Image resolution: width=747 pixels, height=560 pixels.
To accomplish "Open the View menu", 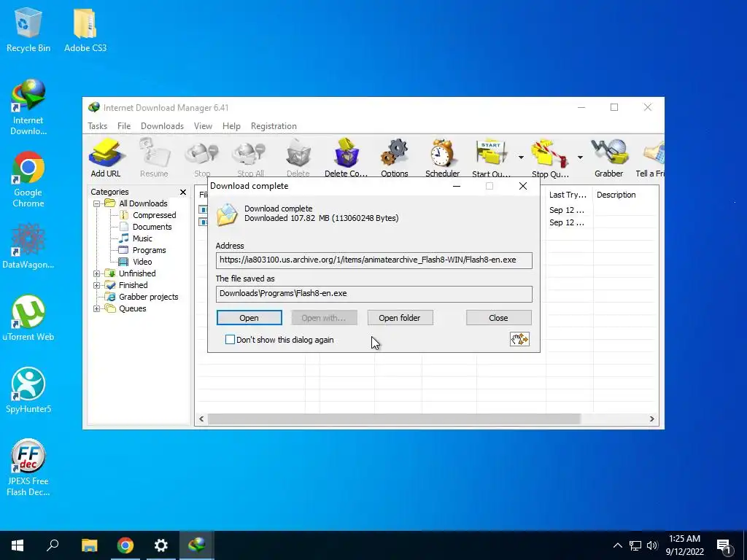I will click(x=203, y=126).
